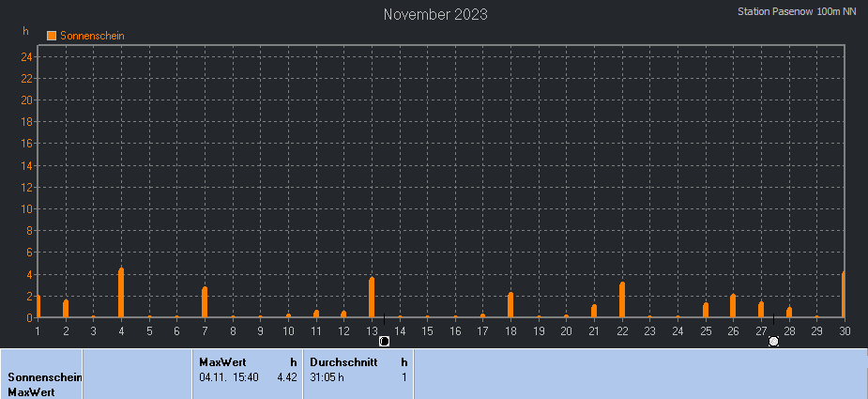The image size is (868, 399).
Task: Click the sunshine bar for day 4
Action: pos(121,293)
